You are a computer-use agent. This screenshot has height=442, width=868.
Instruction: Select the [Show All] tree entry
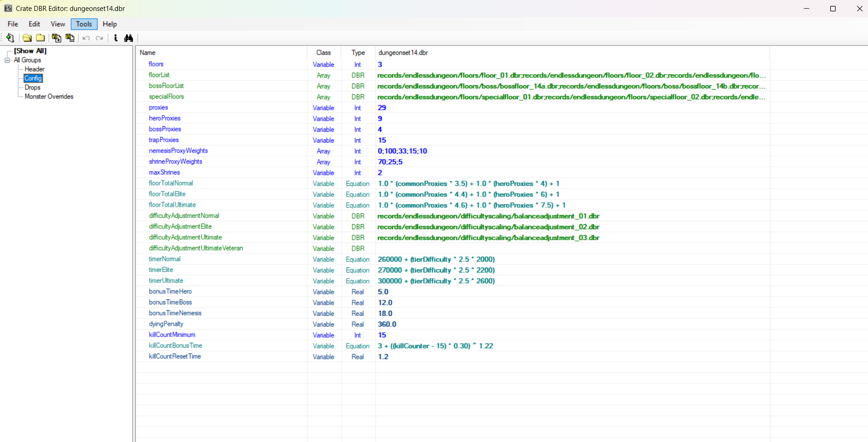point(30,51)
